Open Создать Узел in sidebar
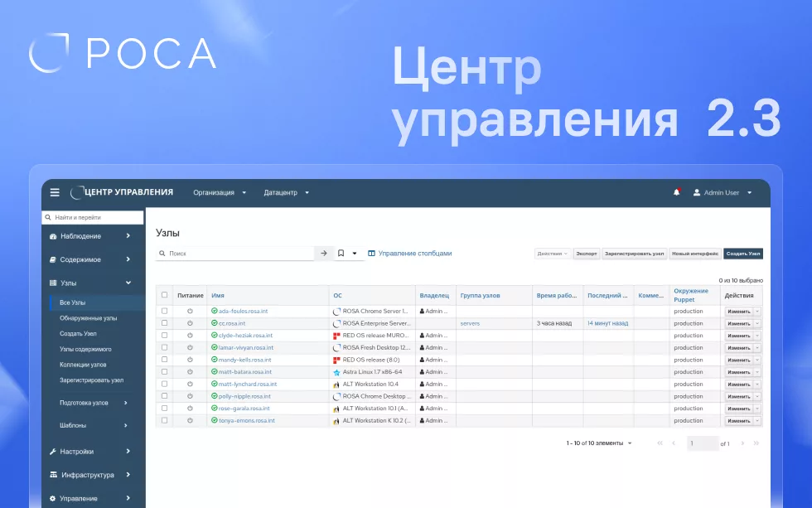812x508 pixels. (x=78, y=333)
